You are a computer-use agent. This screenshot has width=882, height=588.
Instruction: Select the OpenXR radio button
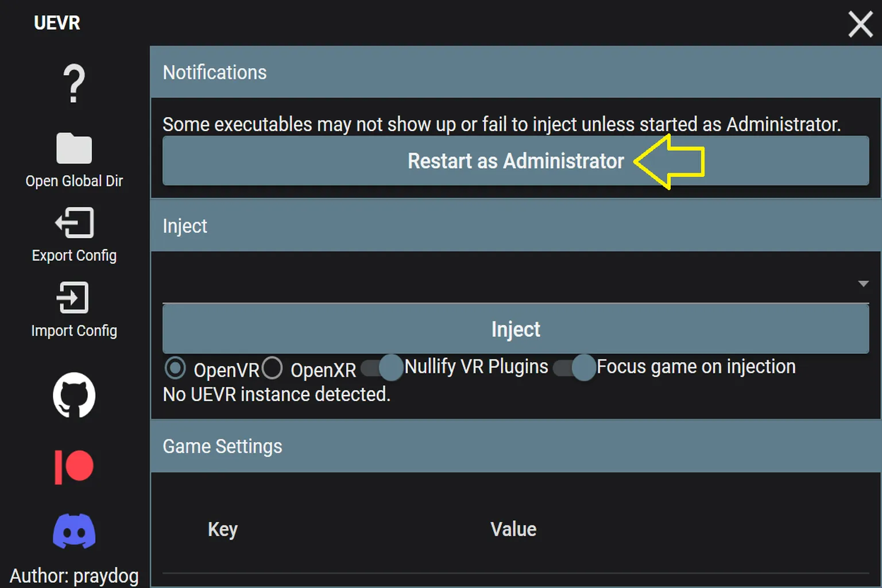272,368
